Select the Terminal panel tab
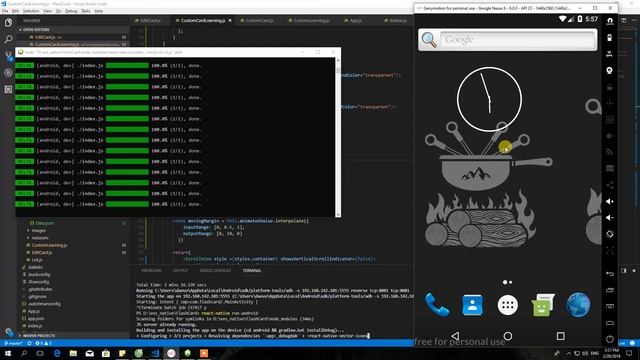The height and width of the screenshot is (360, 640). pos(252,271)
